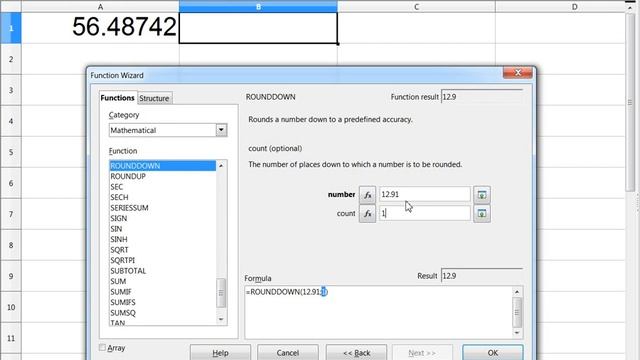Select SUMIFS in function list
The height and width of the screenshot is (360, 640).
[162, 302]
